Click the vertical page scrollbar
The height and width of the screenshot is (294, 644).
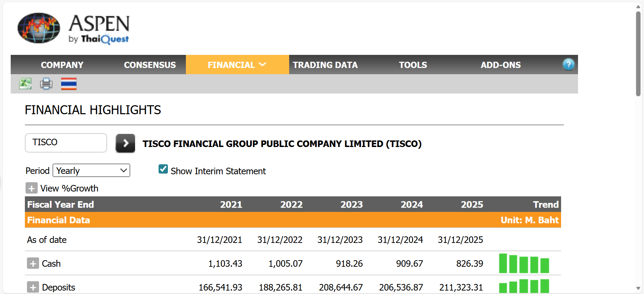[638, 53]
